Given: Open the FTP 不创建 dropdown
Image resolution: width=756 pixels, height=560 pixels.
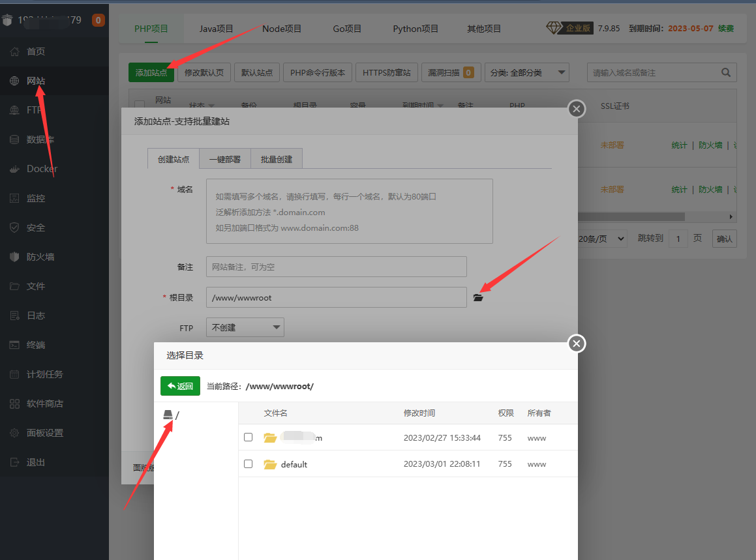Looking at the screenshot, I should (x=245, y=327).
